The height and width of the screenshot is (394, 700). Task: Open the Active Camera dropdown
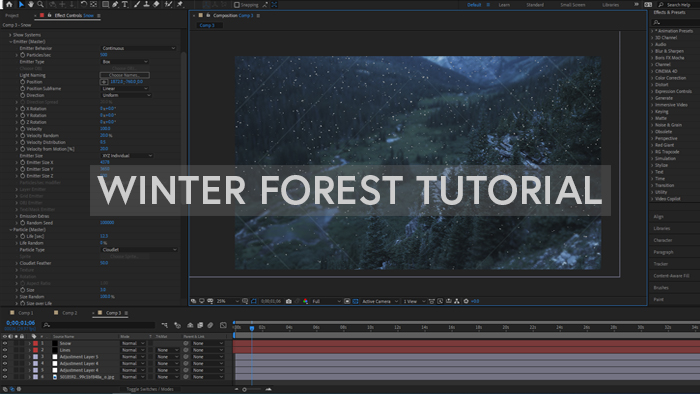click(x=380, y=301)
